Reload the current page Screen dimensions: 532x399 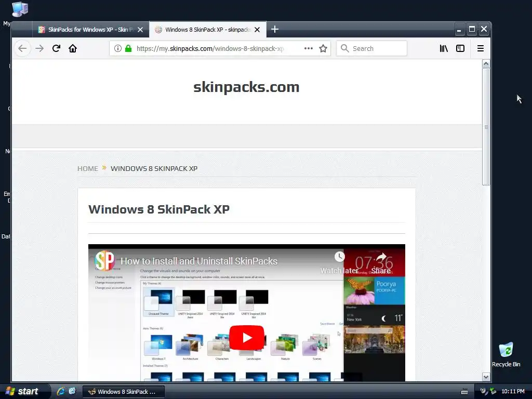point(56,48)
